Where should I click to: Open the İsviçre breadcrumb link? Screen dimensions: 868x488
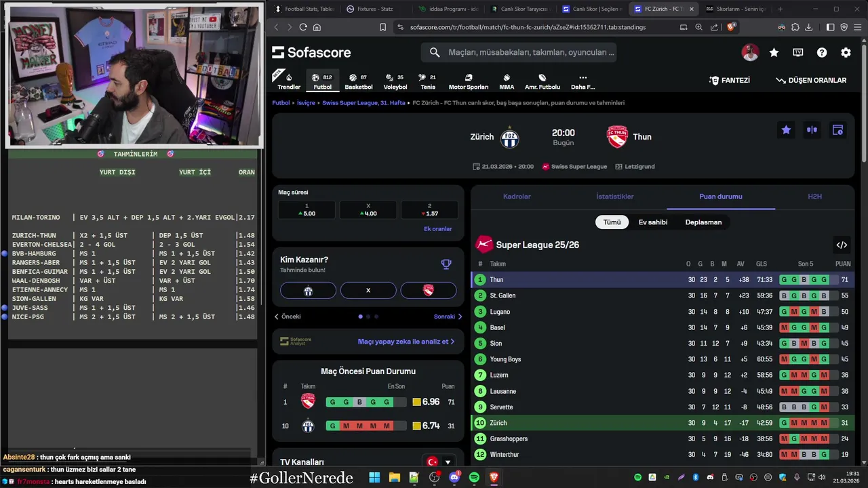(306, 103)
